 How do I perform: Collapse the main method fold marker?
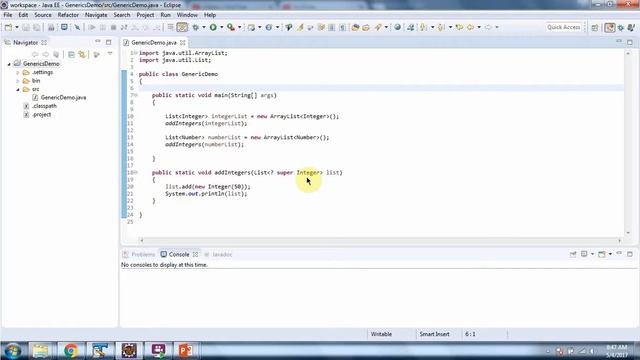pos(136,95)
